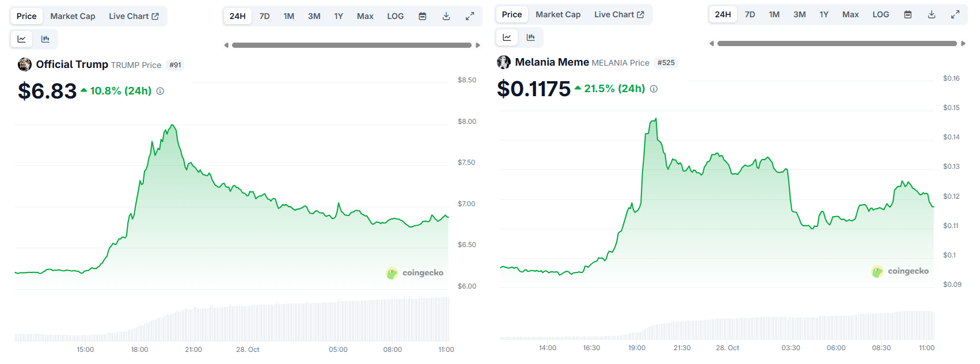
Task: Click right arrow of MELANIA range scrollbar
Action: 963,43
